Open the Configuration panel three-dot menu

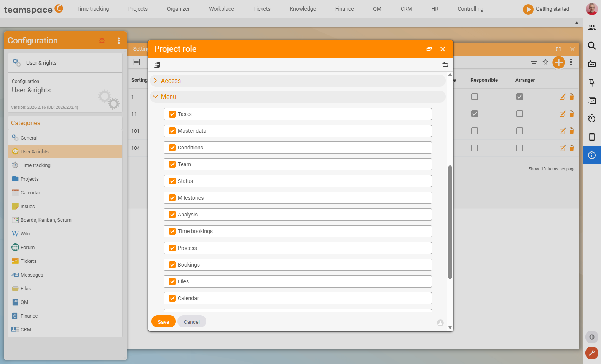119,41
